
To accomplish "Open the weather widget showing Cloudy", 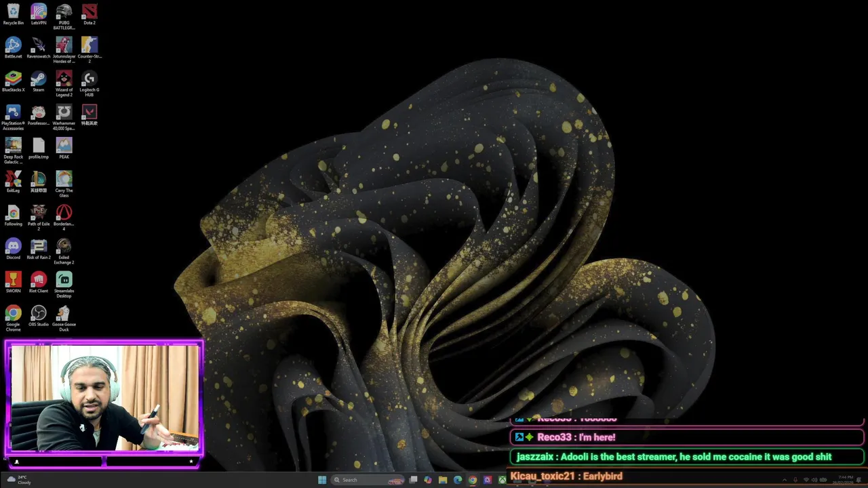I will pos(19,480).
